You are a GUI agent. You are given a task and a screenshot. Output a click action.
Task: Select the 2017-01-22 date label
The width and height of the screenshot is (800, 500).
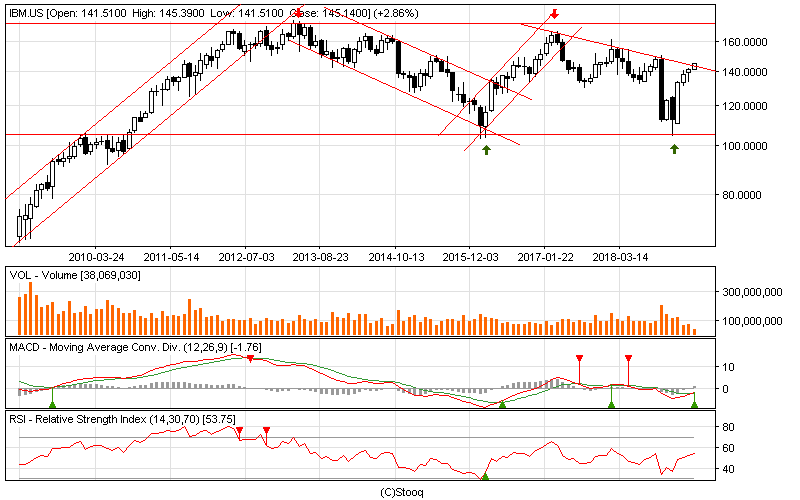tap(545, 257)
